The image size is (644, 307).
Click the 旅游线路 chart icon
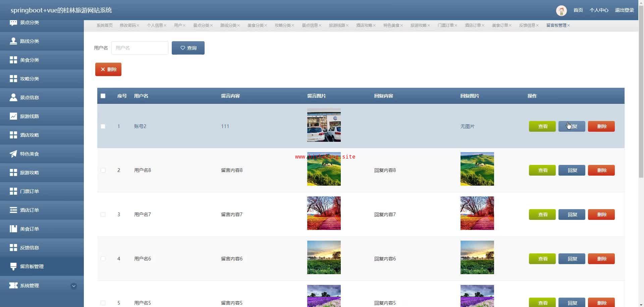pos(13,116)
